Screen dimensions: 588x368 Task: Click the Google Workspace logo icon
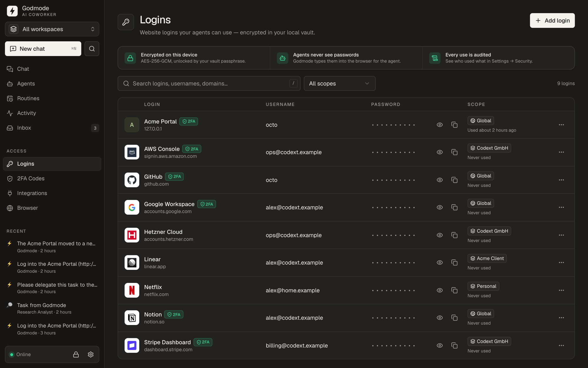tap(132, 207)
